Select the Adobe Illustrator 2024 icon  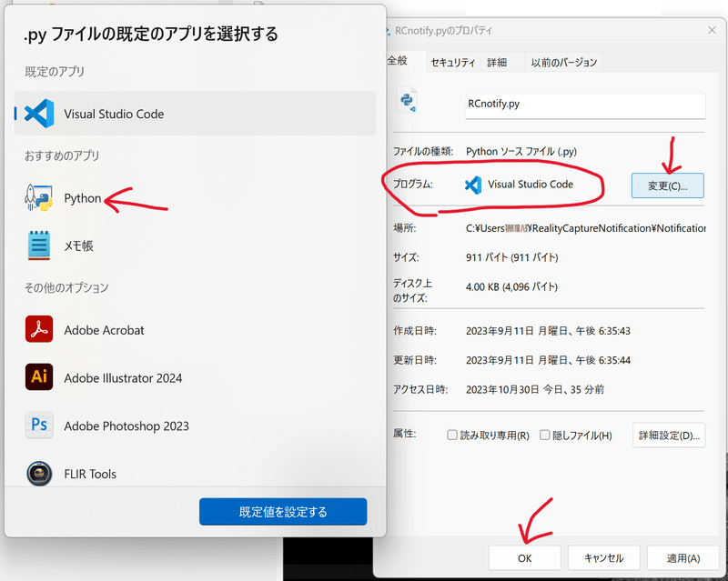(39, 376)
